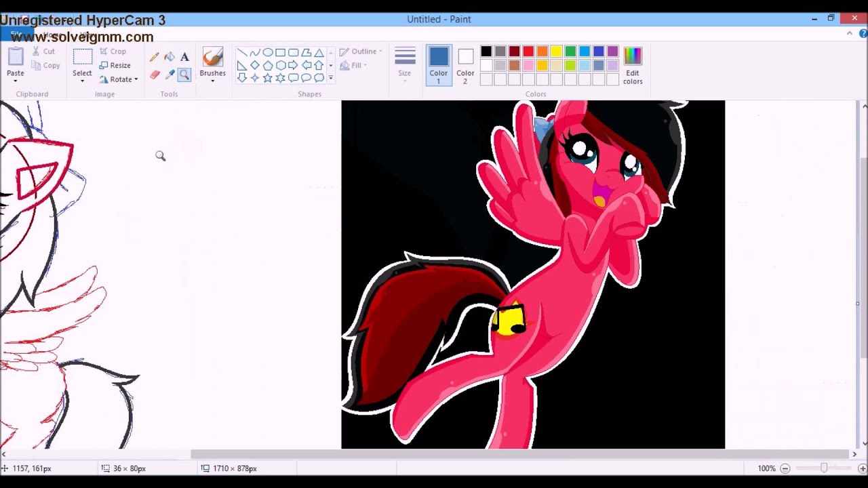Choose the Cloud callout shape

point(319,78)
